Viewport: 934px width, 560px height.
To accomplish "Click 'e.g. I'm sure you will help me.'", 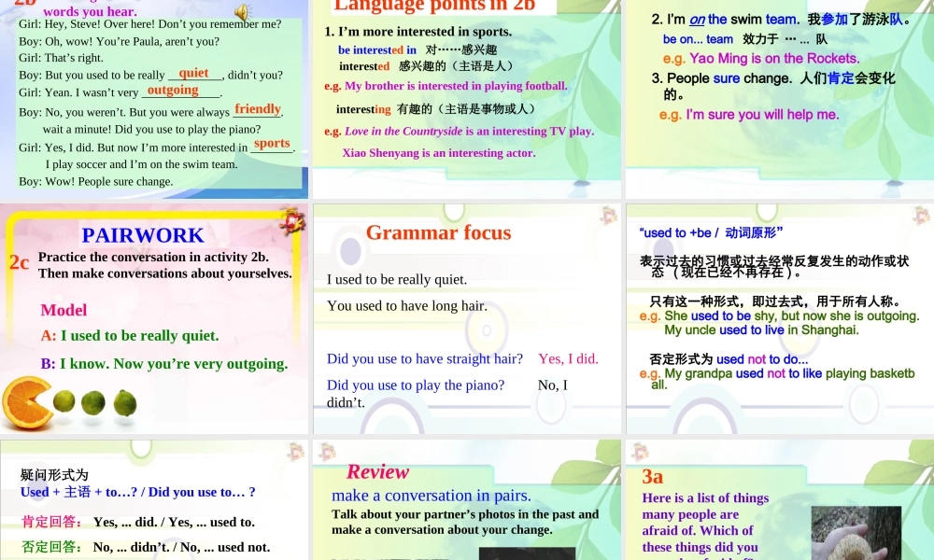I will tap(749, 114).
